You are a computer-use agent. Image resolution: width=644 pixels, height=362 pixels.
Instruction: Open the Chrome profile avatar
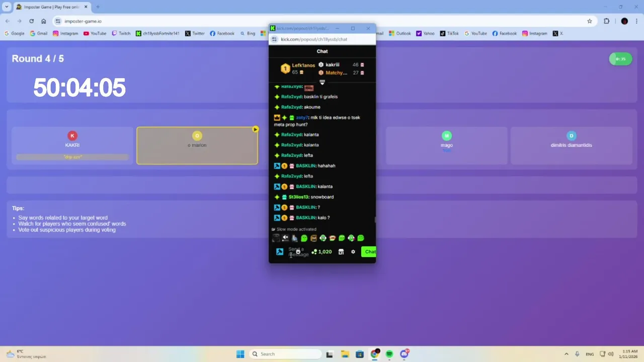[x=624, y=21]
